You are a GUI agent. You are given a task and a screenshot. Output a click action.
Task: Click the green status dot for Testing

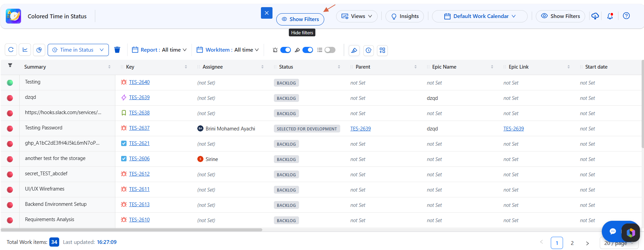tap(10, 83)
